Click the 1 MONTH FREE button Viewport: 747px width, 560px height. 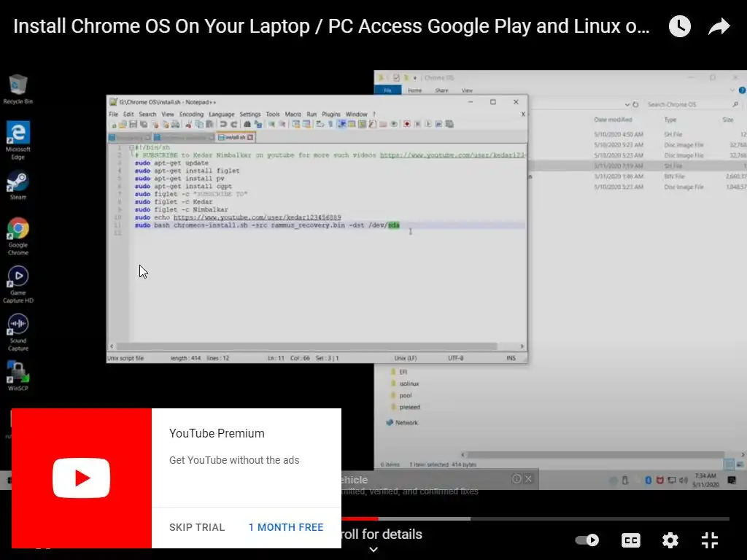286,527
